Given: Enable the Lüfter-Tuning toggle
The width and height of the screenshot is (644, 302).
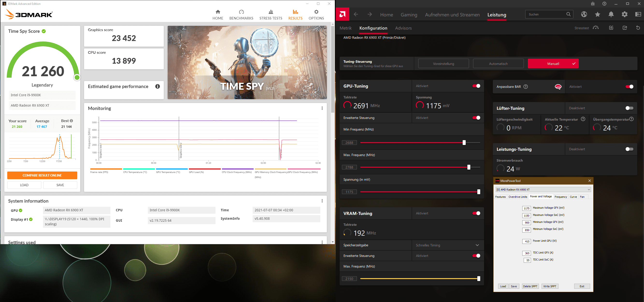Looking at the screenshot, I should [629, 108].
